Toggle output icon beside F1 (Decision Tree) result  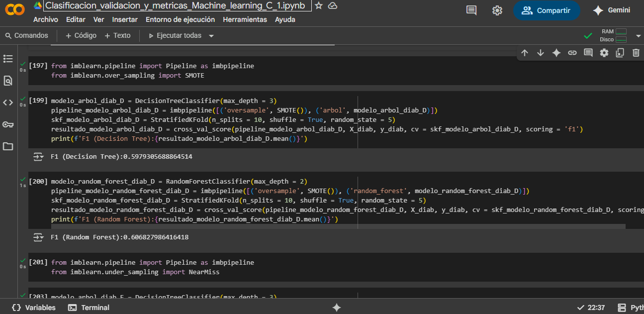click(38, 157)
